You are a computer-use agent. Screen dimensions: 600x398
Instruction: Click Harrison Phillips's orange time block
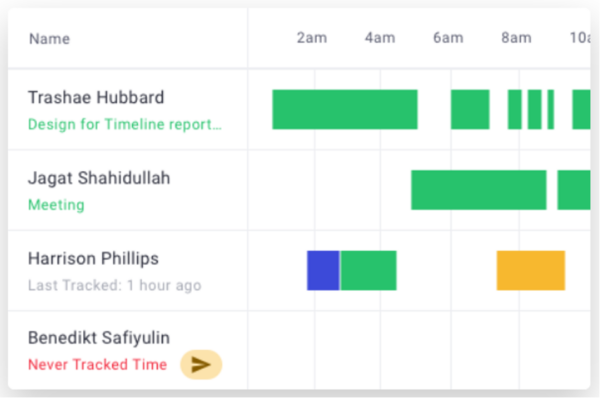[531, 271]
